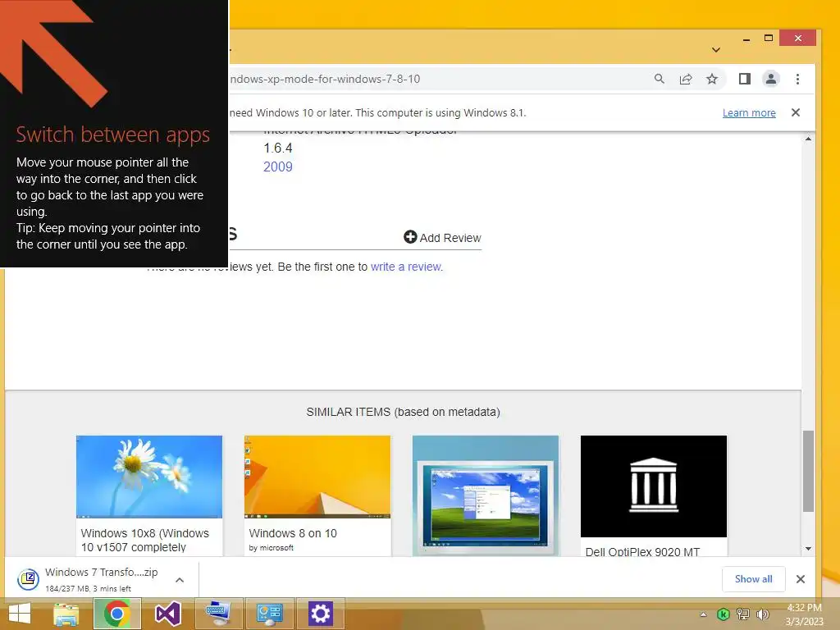Click the address bar URL text
Screen dimensions: 840x630
point(325,80)
